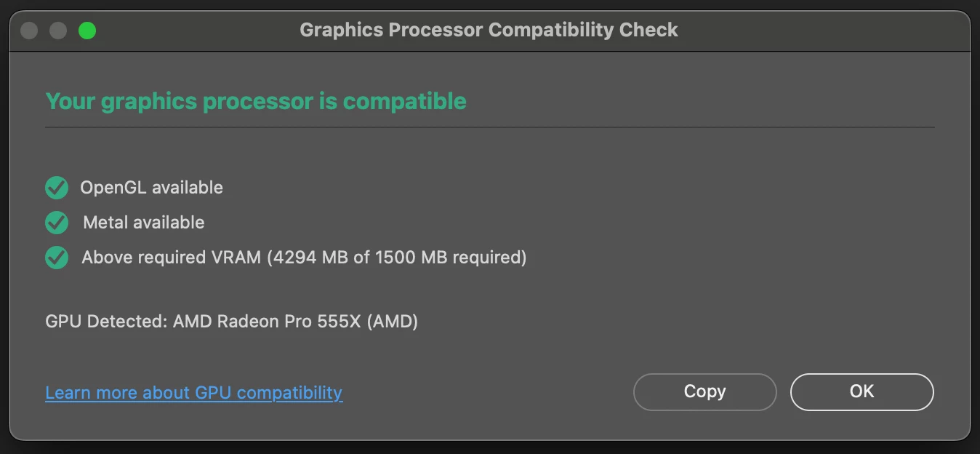Click the Graphics Processor Compatibility Check title

(x=489, y=31)
